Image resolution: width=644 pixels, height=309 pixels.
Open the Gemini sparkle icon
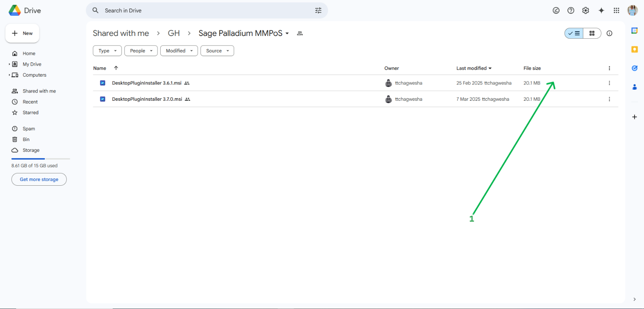(601, 11)
